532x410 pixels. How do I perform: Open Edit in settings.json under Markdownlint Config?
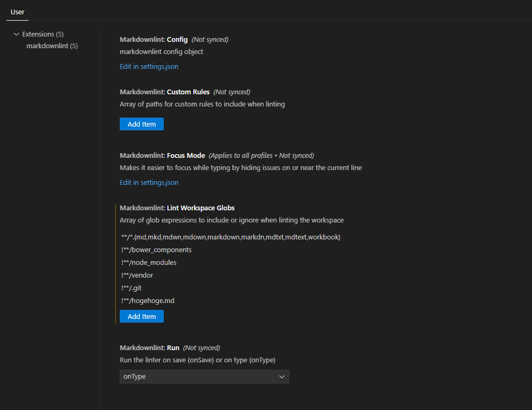pos(149,67)
